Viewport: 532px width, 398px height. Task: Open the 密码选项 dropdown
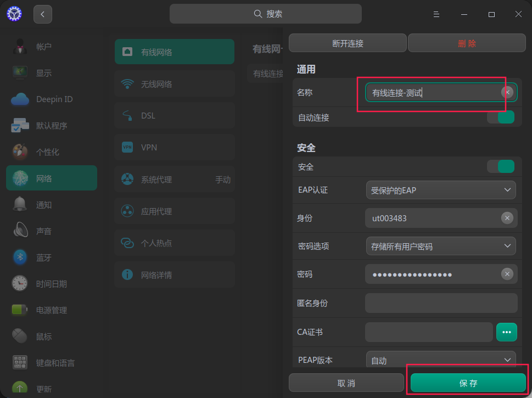441,246
